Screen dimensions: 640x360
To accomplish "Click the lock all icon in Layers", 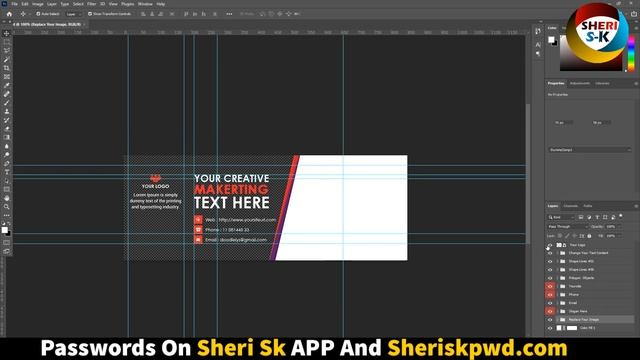I will pyautogui.click(x=589, y=236).
